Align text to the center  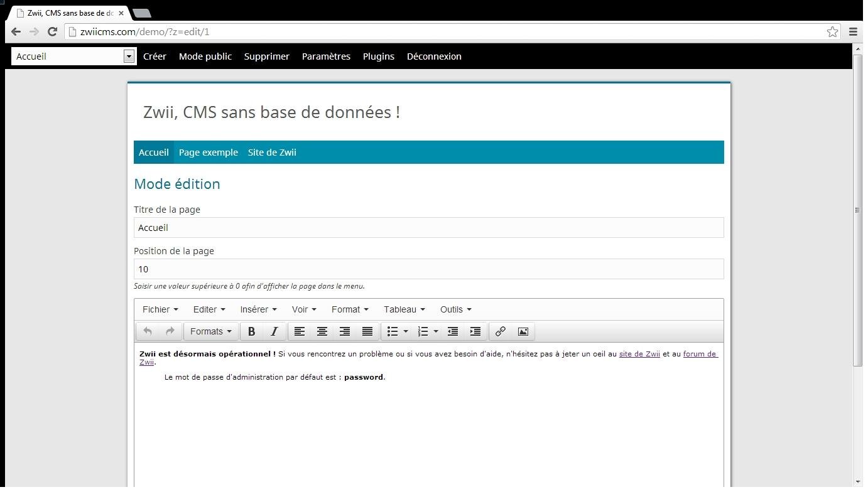tap(322, 331)
